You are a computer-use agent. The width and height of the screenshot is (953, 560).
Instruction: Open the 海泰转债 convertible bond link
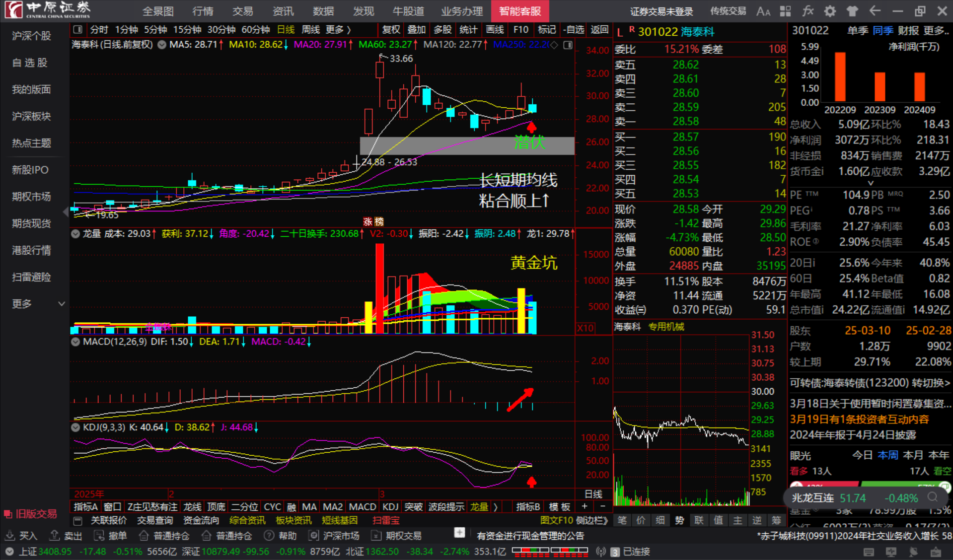869,383
